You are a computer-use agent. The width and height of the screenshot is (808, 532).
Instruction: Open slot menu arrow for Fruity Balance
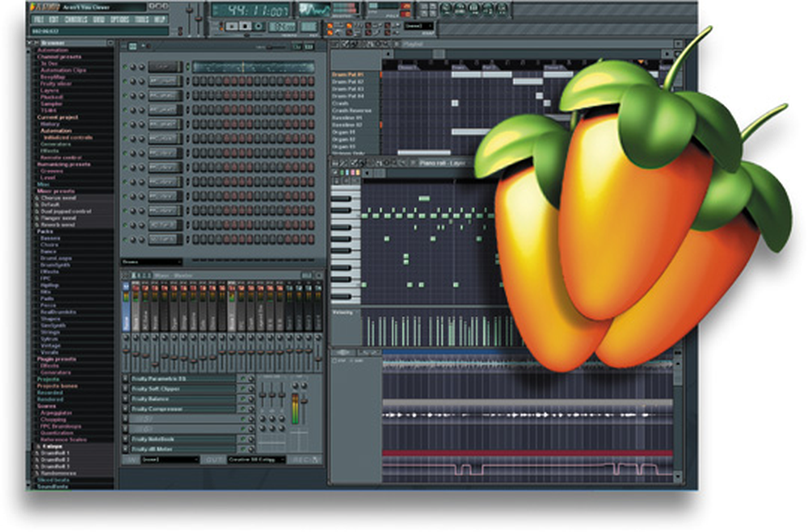click(x=125, y=399)
